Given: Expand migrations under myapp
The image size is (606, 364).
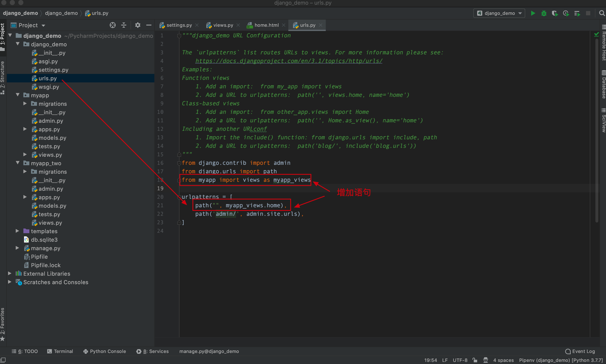Looking at the screenshot, I should (25, 103).
